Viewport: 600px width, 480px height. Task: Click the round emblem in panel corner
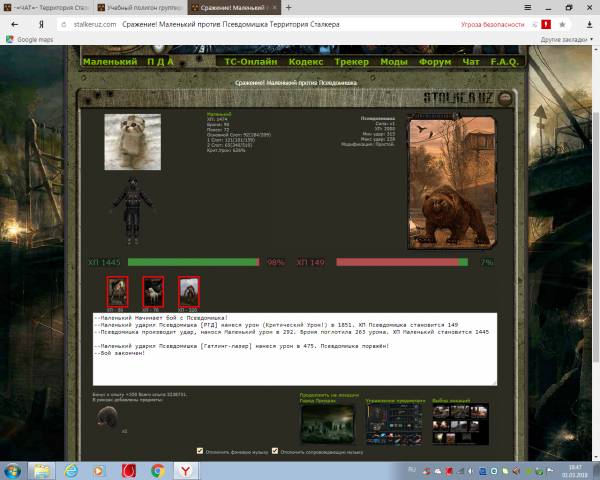coord(504,99)
